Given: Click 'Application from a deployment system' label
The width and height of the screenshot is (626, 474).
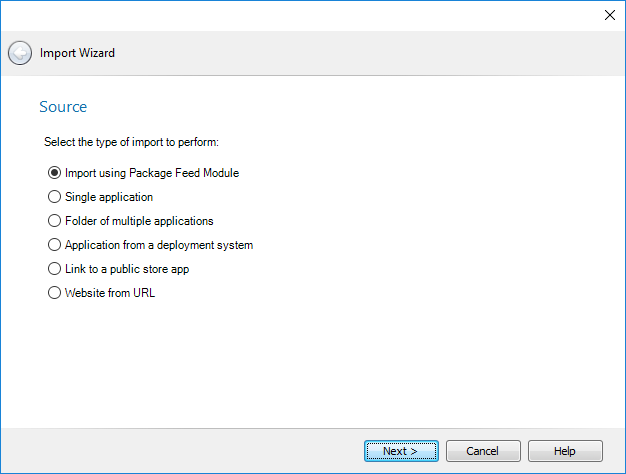Looking at the screenshot, I should click(159, 245).
